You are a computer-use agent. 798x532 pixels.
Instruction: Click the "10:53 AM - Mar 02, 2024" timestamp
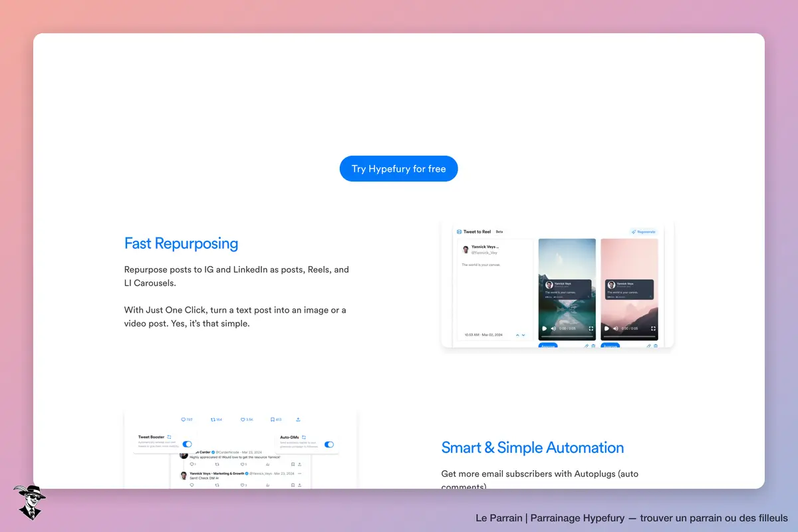click(x=482, y=335)
